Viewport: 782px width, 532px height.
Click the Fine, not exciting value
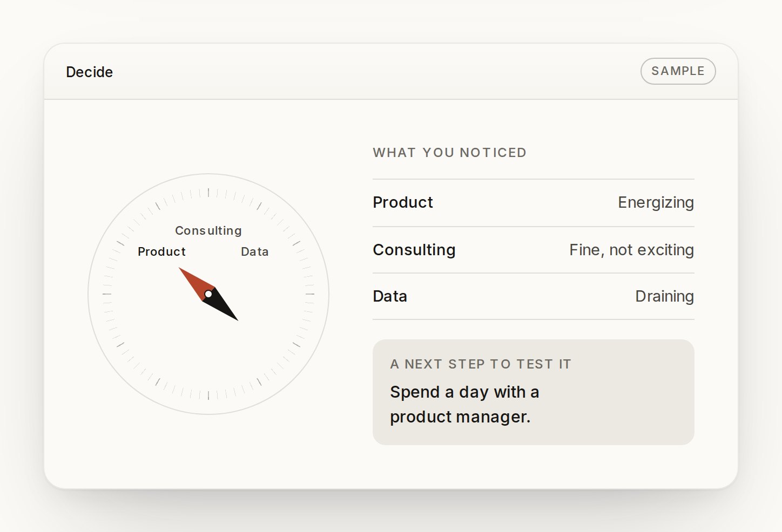[631, 250]
